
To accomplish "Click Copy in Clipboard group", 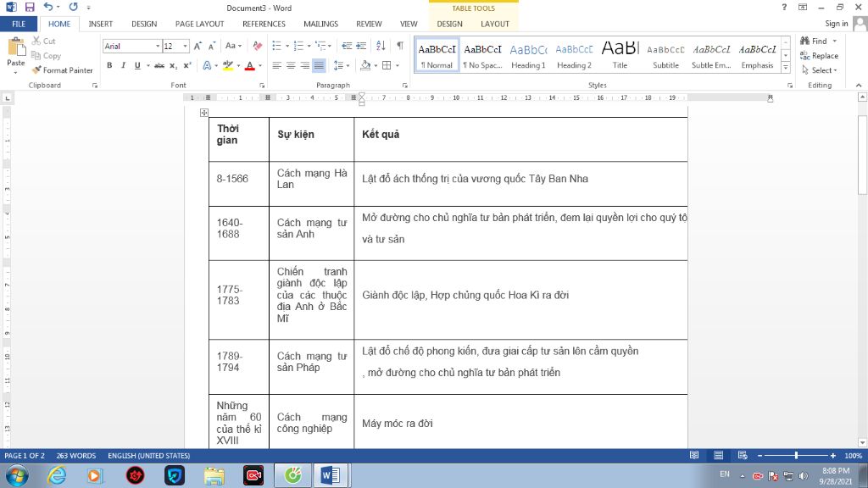I will point(46,55).
